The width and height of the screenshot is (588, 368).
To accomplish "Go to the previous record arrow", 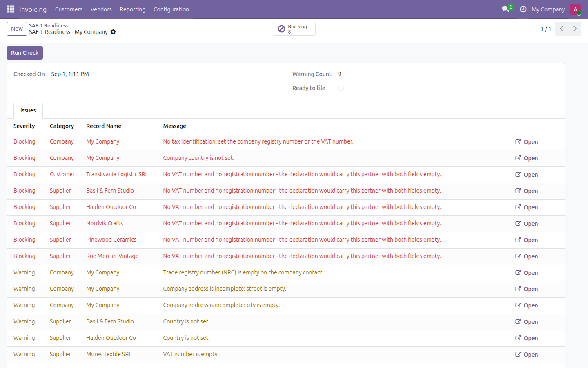I will coord(561,29).
